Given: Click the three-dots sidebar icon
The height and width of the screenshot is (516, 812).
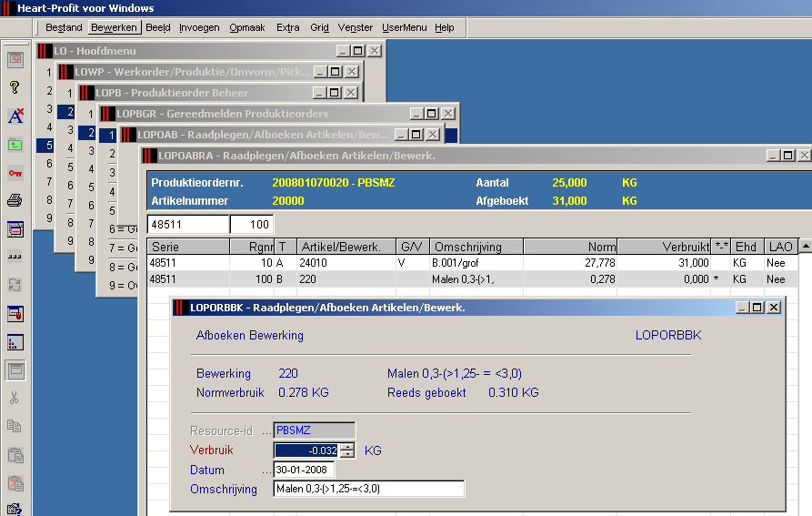Looking at the screenshot, I should pos(15,257).
